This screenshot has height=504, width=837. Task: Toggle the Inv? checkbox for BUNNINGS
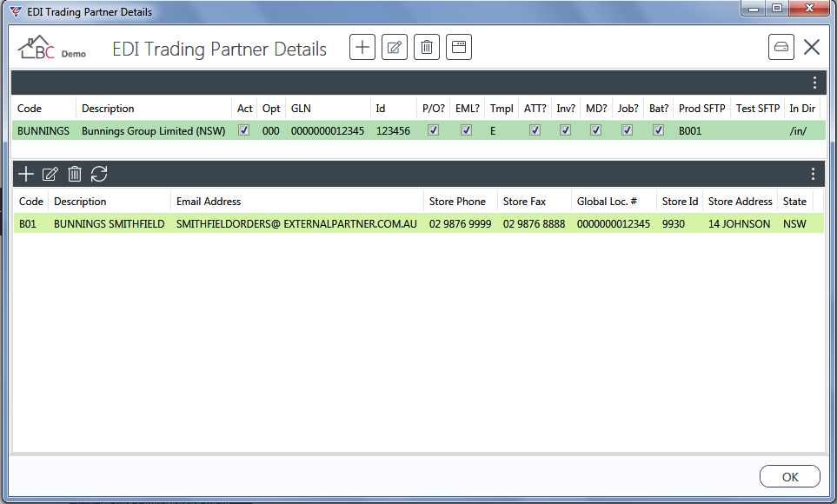pyautogui.click(x=565, y=129)
